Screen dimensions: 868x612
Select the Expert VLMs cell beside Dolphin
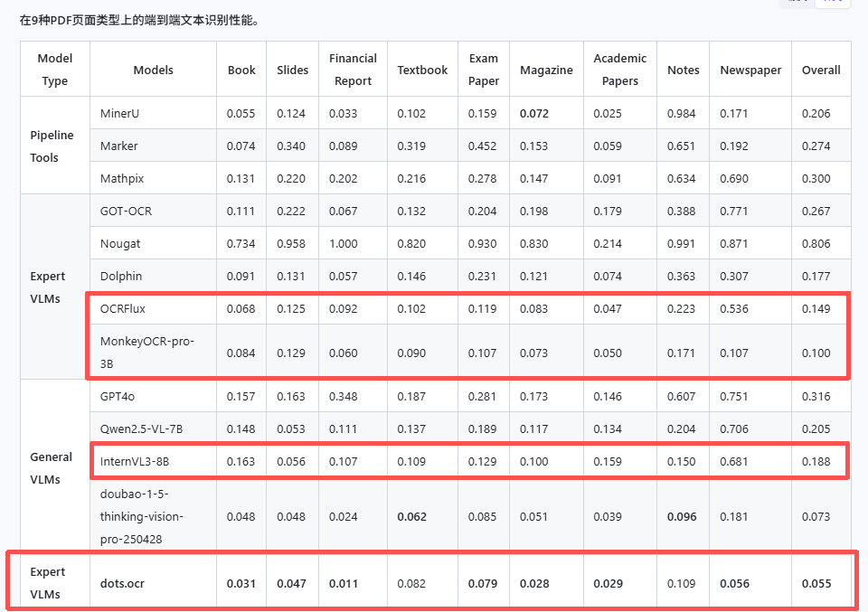click(55, 287)
